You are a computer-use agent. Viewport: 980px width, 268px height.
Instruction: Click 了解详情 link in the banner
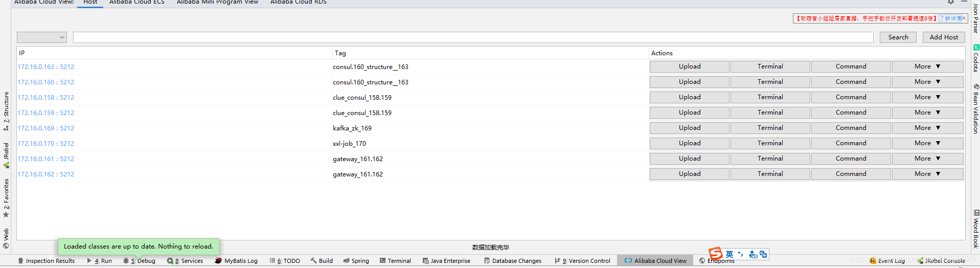pyautogui.click(x=950, y=18)
